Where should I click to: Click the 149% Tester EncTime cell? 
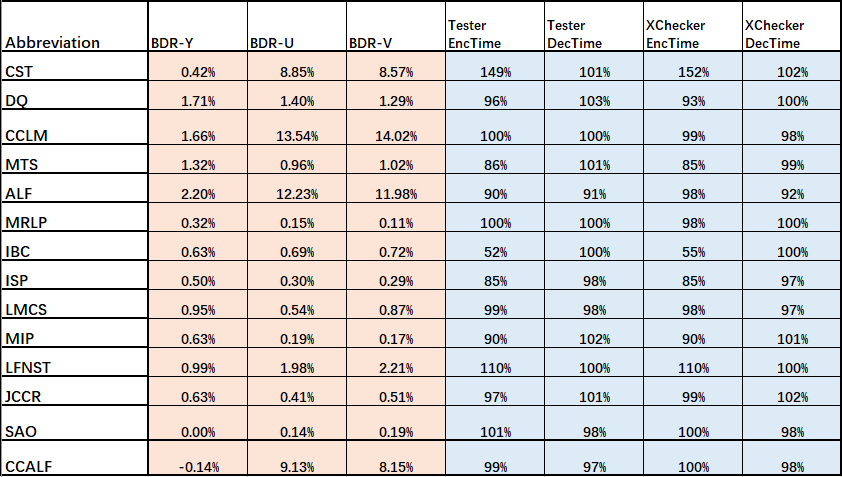tap(495, 66)
